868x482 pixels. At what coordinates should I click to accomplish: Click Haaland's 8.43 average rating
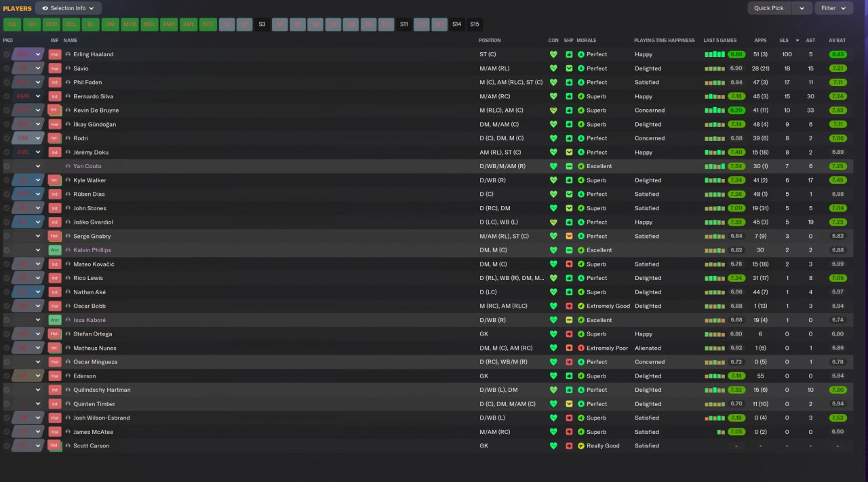[x=838, y=54]
